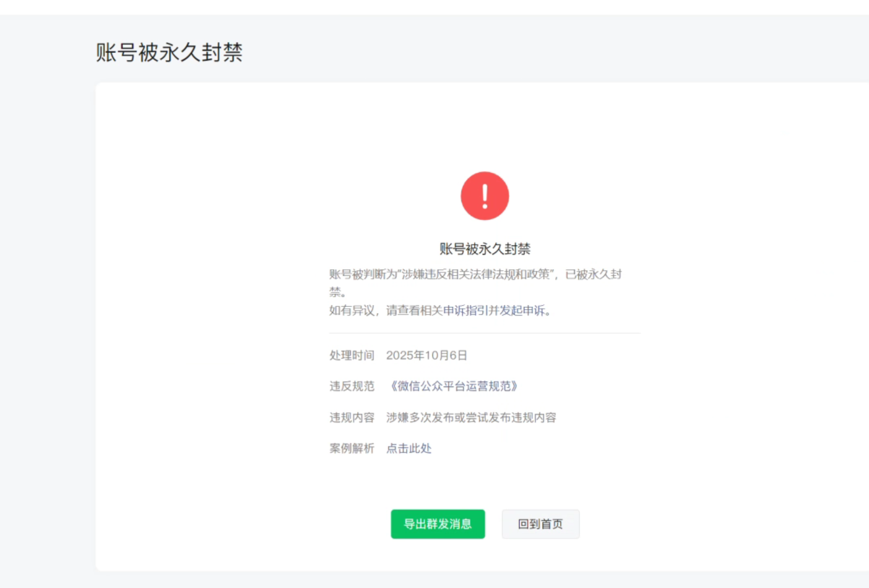Click the 违反规范 label
869x588 pixels.
coord(352,386)
